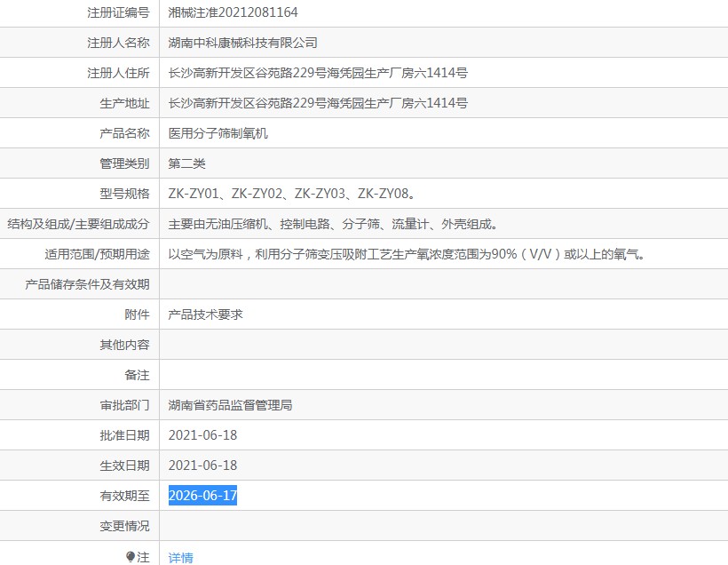The width and height of the screenshot is (728, 565).
Task: Click the 适用范围/预期用途 label
Action: pyautogui.click(x=97, y=254)
